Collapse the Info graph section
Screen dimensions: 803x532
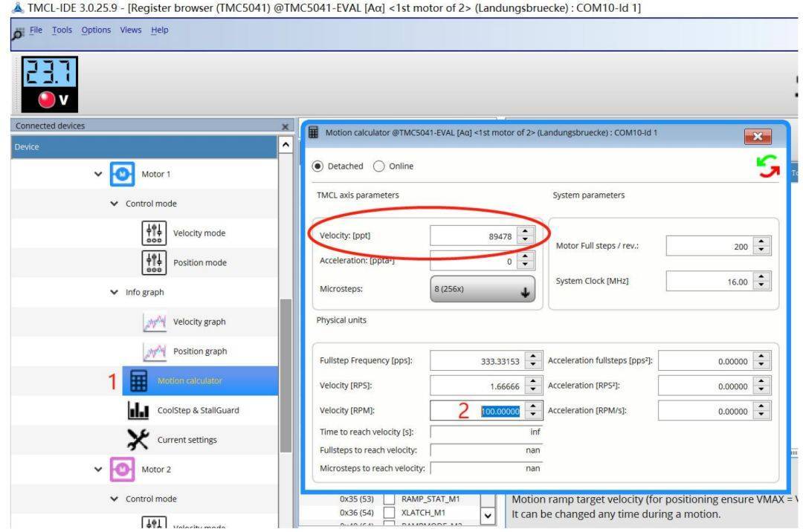[x=114, y=292]
